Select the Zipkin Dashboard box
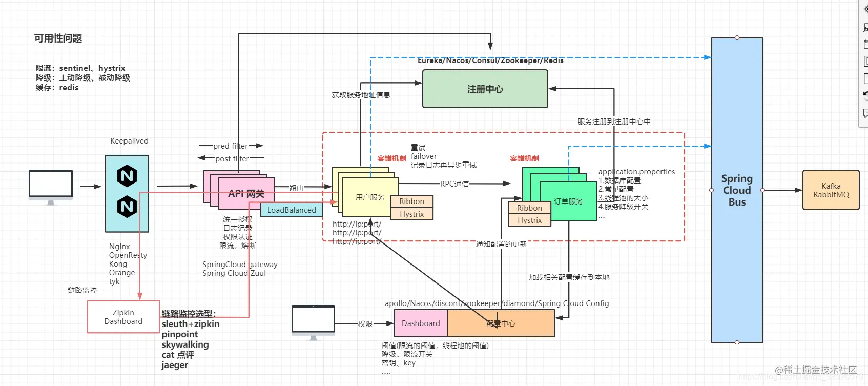The width and height of the screenshot is (868, 386). pyautogui.click(x=123, y=317)
